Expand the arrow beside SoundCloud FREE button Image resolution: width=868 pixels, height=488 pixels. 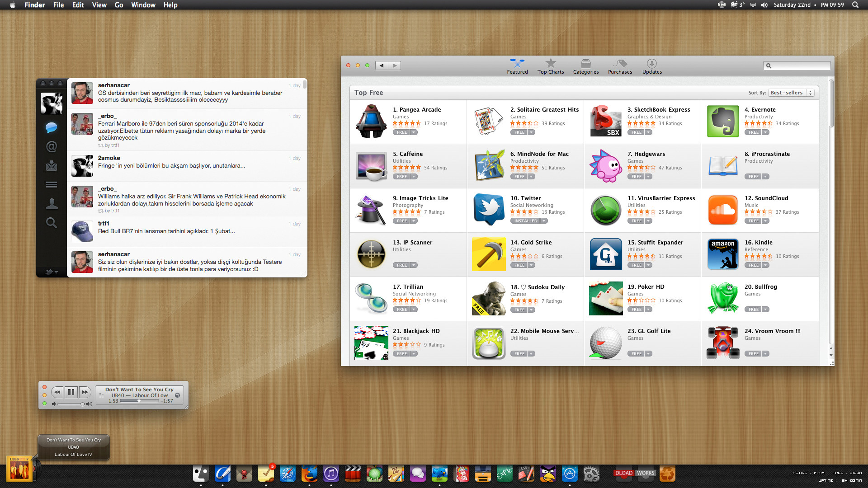(x=766, y=221)
